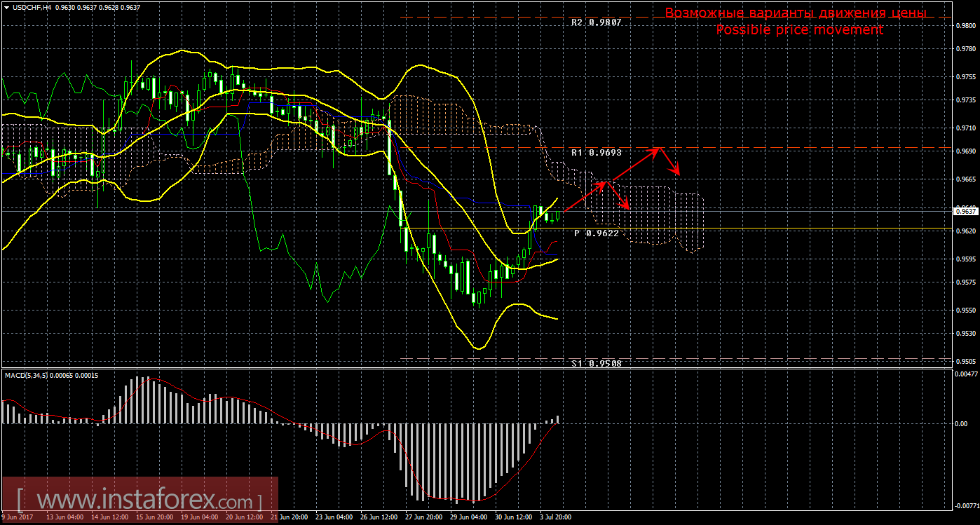Click the 0.00477 MACD scale value
This screenshot has width=980, height=525.
[966, 373]
